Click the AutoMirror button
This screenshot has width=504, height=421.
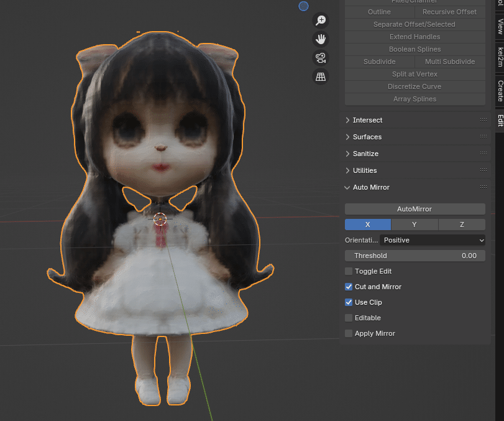click(415, 209)
